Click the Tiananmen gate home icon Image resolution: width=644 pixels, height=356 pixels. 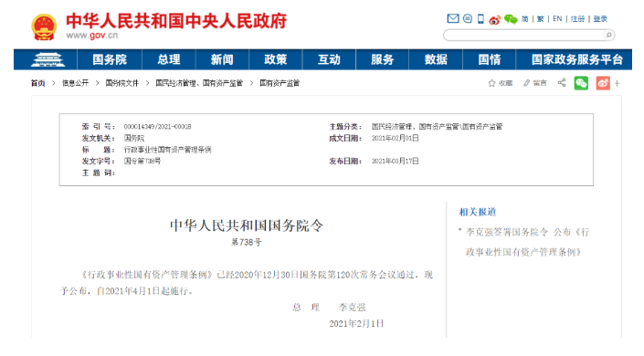(x=48, y=59)
